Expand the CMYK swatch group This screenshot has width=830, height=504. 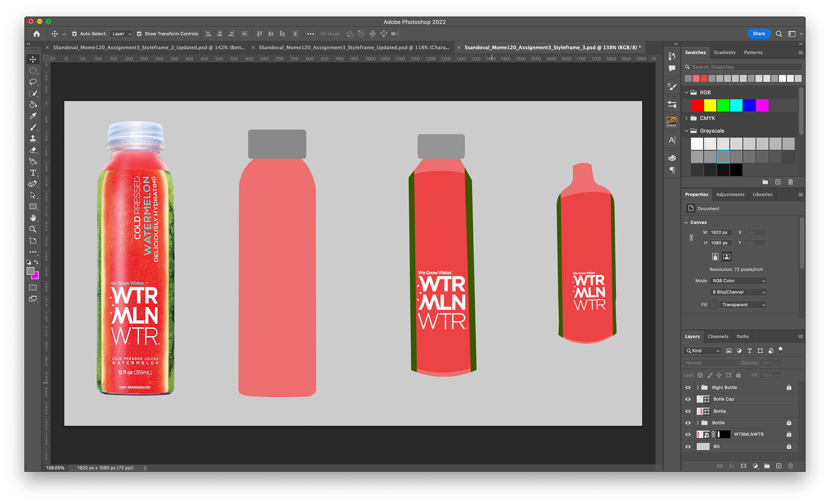click(x=686, y=118)
